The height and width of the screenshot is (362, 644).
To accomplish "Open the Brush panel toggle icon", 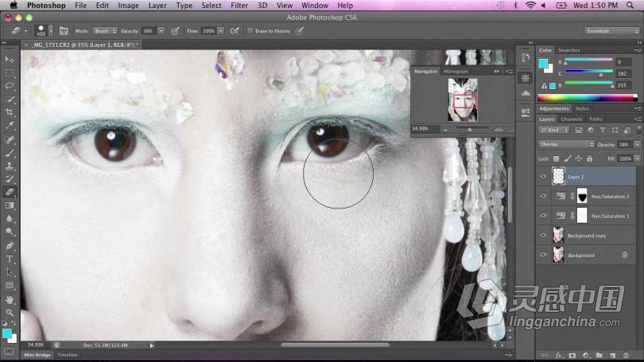I will coord(64,31).
